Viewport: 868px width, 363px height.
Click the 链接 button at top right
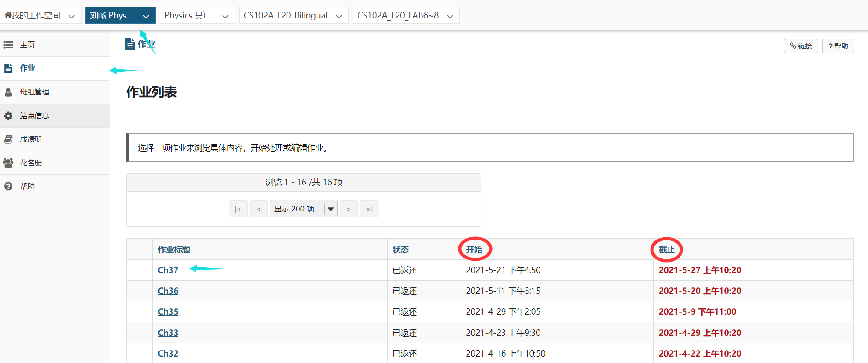point(801,46)
